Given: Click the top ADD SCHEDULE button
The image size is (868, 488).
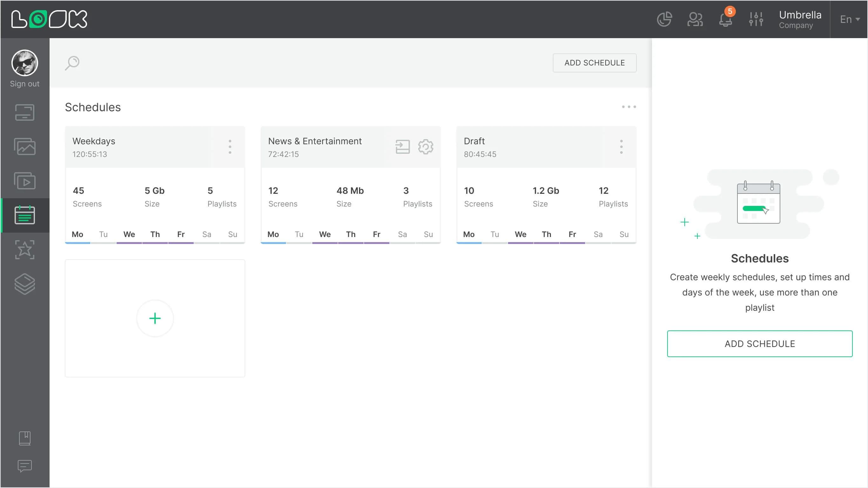Looking at the screenshot, I should click(x=594, y=63).
